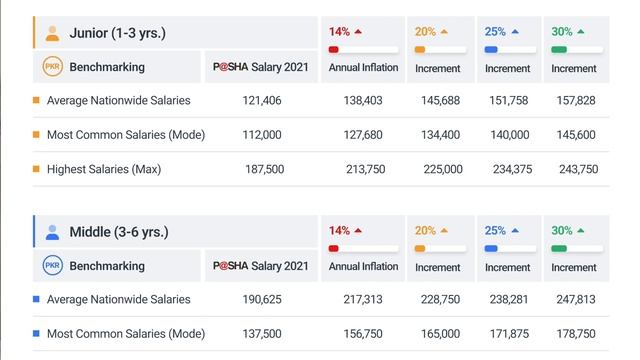This screenshot has height=360, width=640.
Task: Click Middle Most Common Salaries (Mode) label
Action: [x=126, y=334]
